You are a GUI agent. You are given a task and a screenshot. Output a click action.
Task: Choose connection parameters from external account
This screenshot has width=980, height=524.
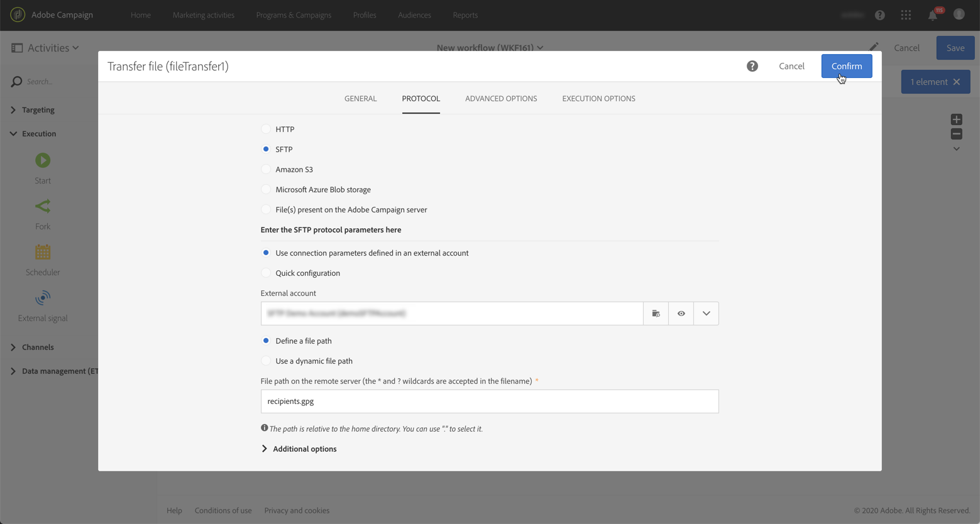(x=266, y=253)
